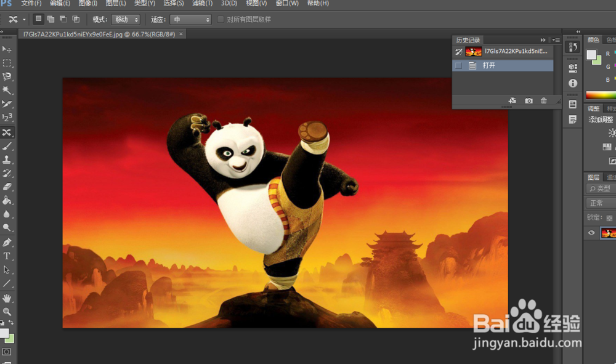Open the 编辑(E) menu

60,3
